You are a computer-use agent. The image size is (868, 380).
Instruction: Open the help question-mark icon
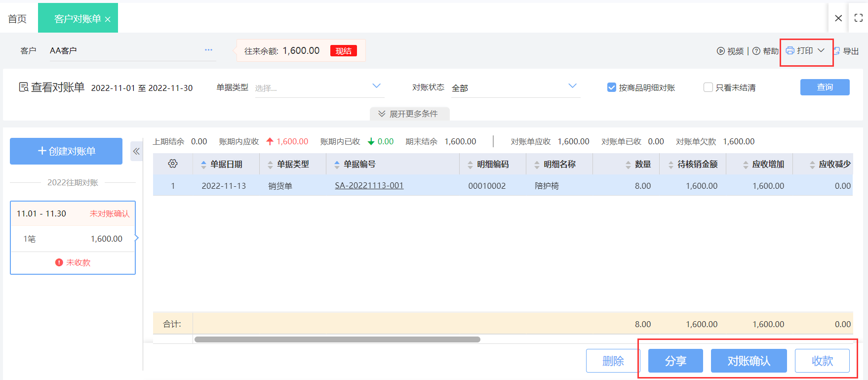pos(756,51)
